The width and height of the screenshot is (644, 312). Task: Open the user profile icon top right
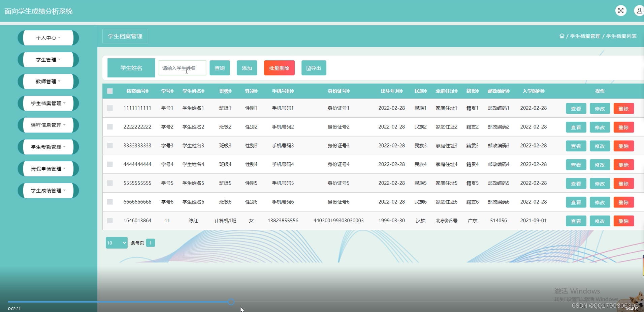click(x=639, y=10)
